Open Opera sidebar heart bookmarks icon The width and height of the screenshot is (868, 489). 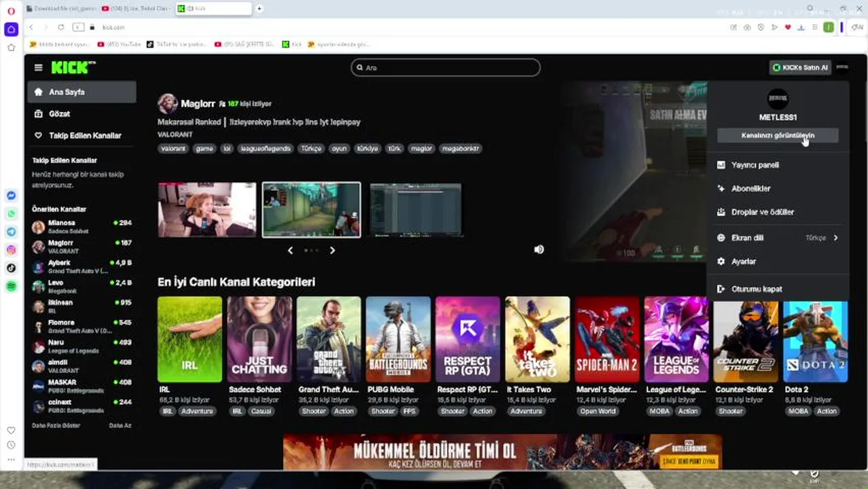[11, 430]
